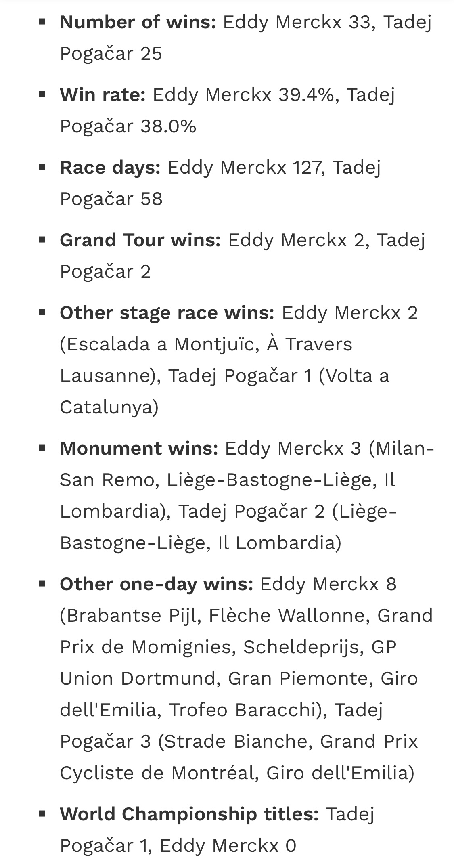454x868 pixels.
Task: Tap the "Trofeo Baracchi" text
Action: [x=242, y=710]
